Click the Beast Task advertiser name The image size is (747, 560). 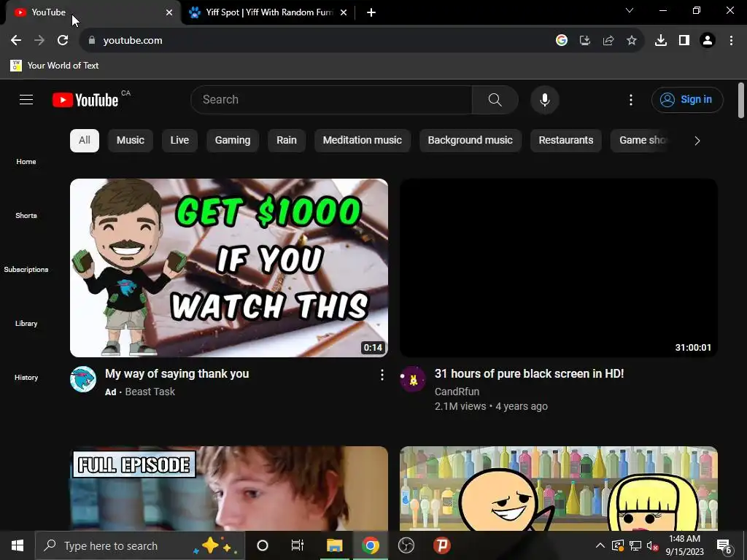(x=150, y=392)
